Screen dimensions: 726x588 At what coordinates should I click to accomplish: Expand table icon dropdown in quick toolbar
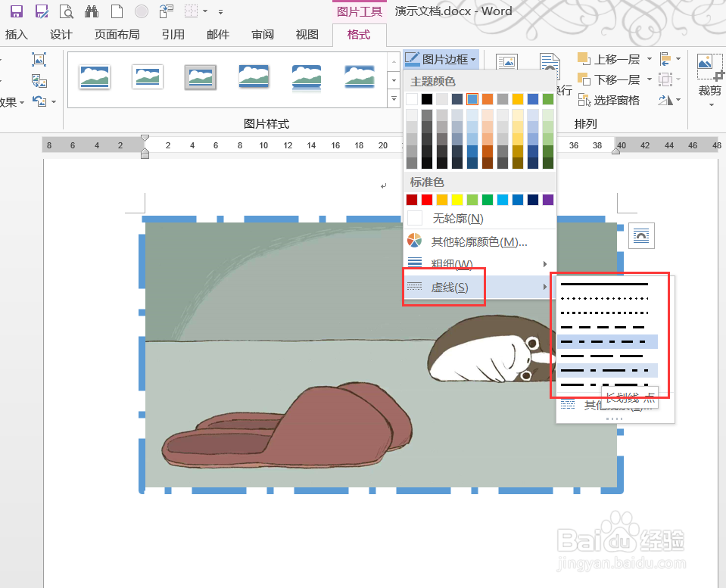pyautogui.click(x=205, y=11)
